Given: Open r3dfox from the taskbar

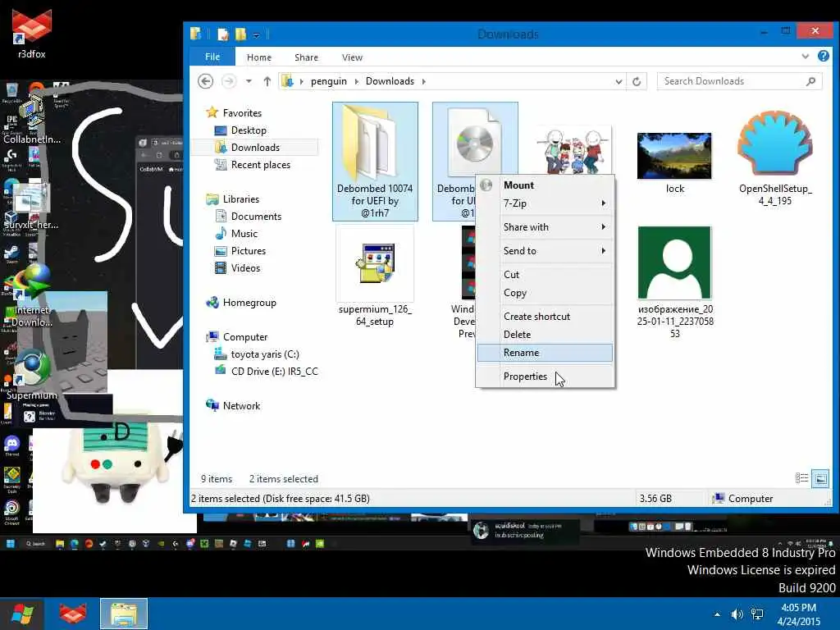Looking at the screenshot, I should pos(73,614).
